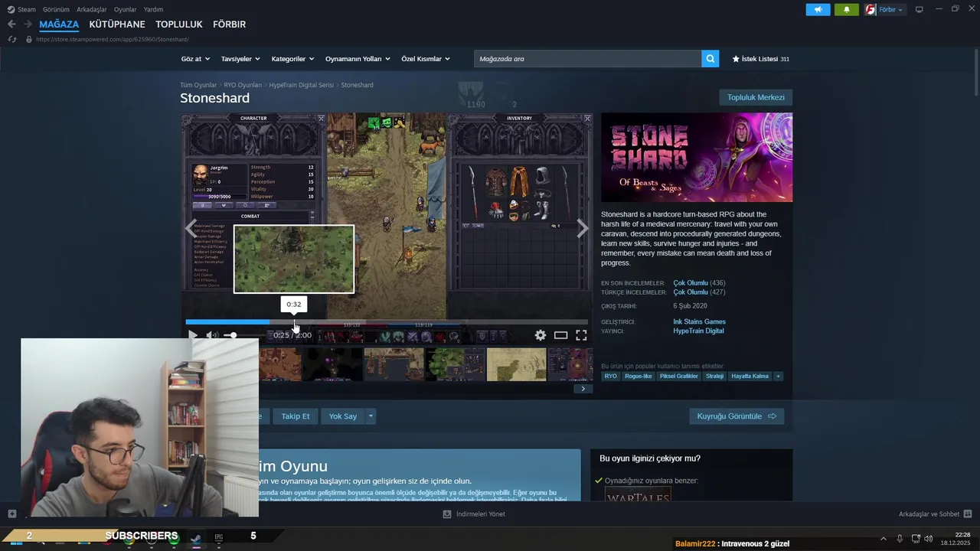Expand the Oynamanın Yolları dropdown
Viewport: 980px width, 551px height.
click(358, 59)
